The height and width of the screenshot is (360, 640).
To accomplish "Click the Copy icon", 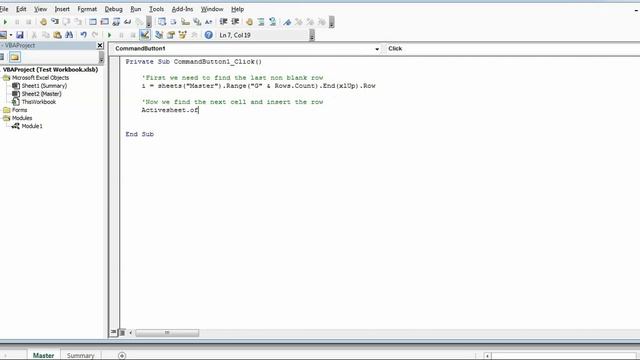I will (x=46, y=35).
